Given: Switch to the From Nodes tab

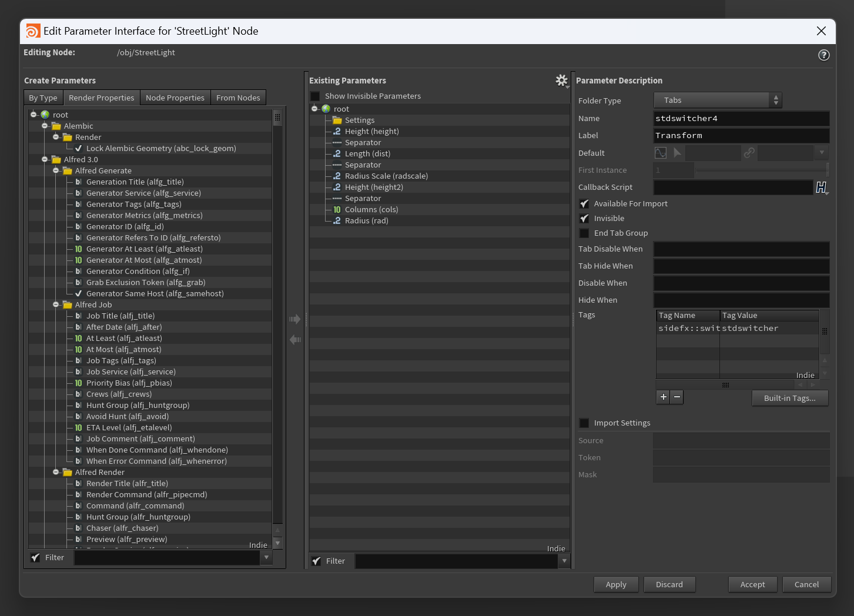Looking at the screenshot, I should (x=238, y=98).
